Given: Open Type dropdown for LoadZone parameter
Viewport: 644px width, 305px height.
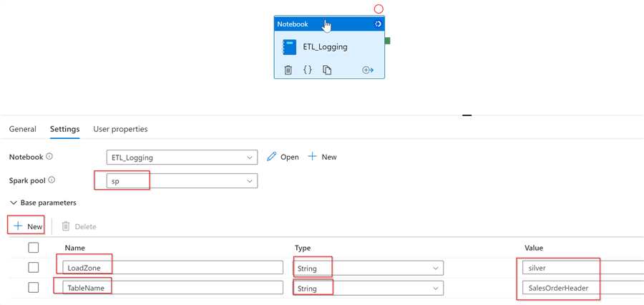Looking at the screenshot, I should [368, 268].
